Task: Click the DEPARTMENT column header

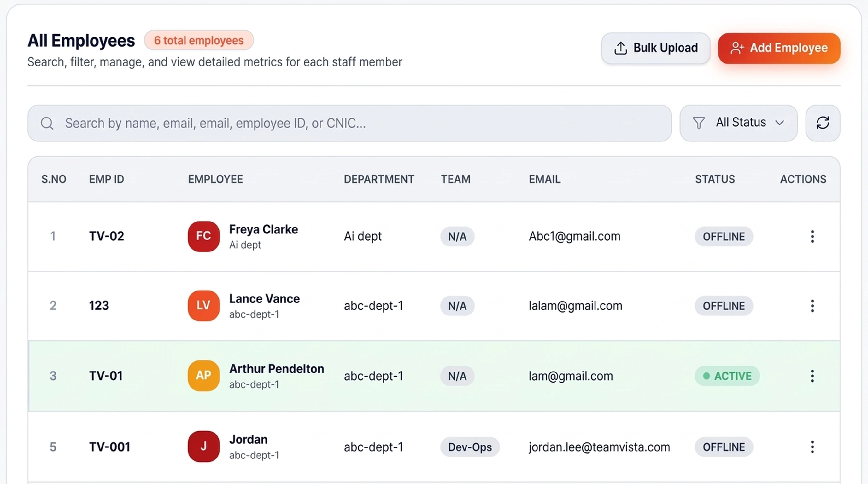Action: (379, 179)
